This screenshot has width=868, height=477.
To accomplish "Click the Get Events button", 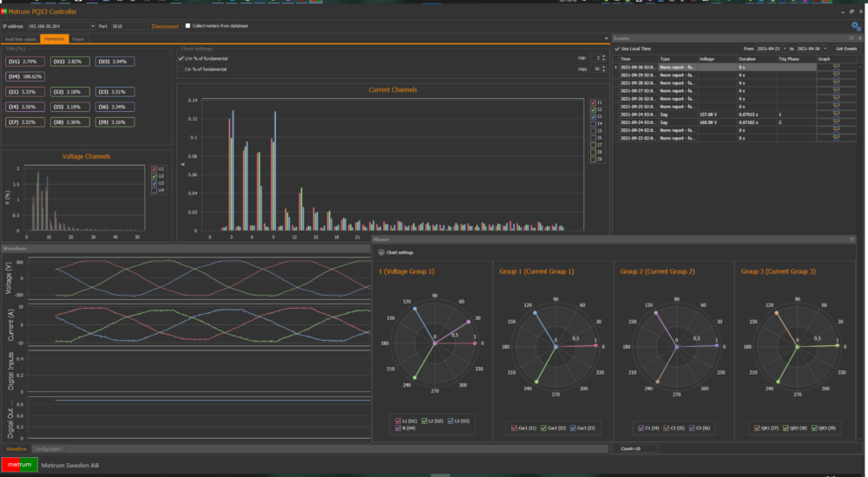I will click(845, 49).
